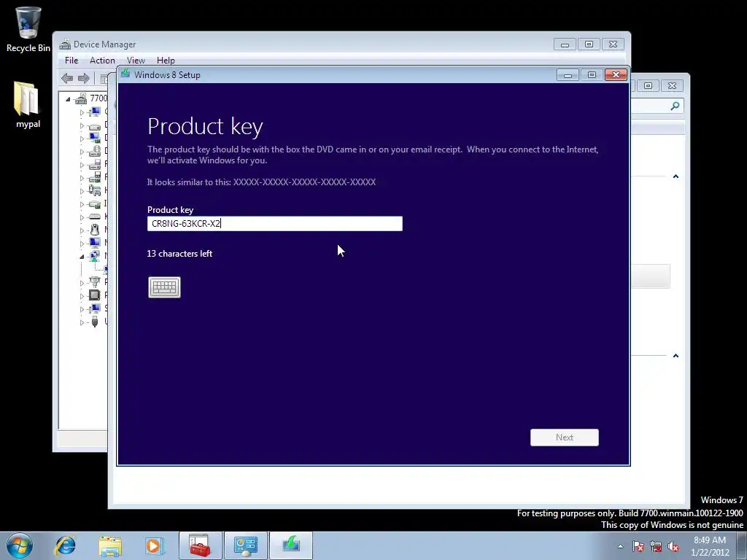
Task: Expand the USB plug category node
Action: click(x=82, y=322)
